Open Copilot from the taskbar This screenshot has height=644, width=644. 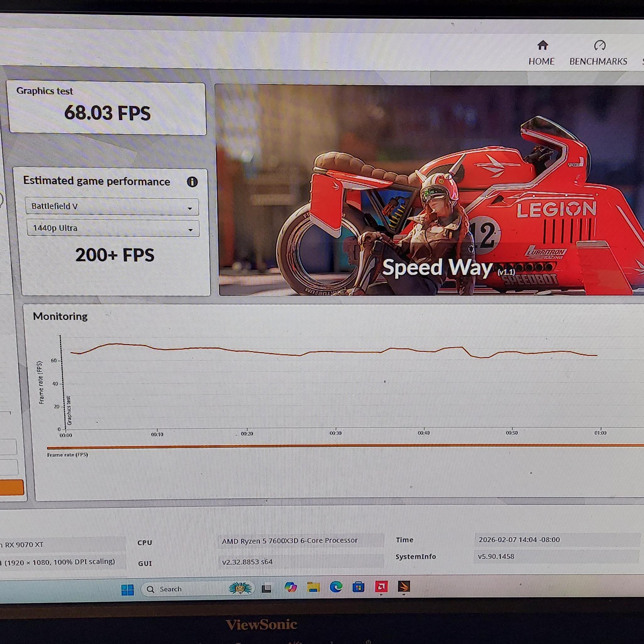[290, 587]
